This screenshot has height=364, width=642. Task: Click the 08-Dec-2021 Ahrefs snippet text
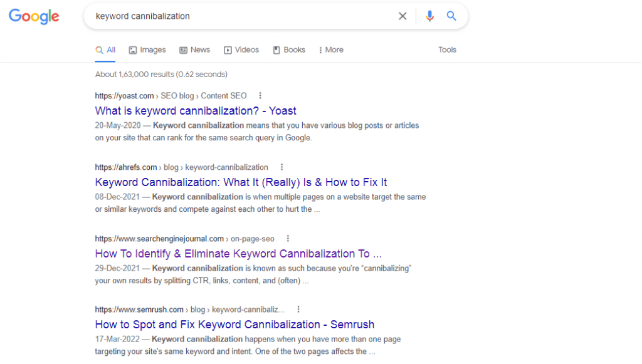(x=260, y=203)
